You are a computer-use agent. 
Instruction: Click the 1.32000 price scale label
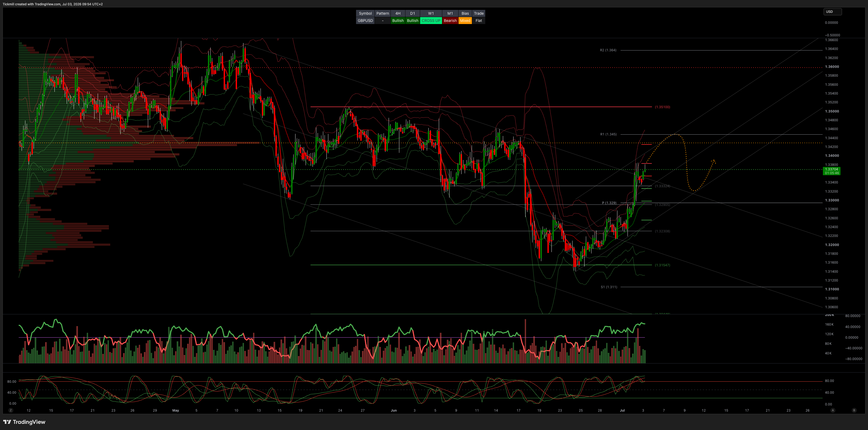pos(832,245)
